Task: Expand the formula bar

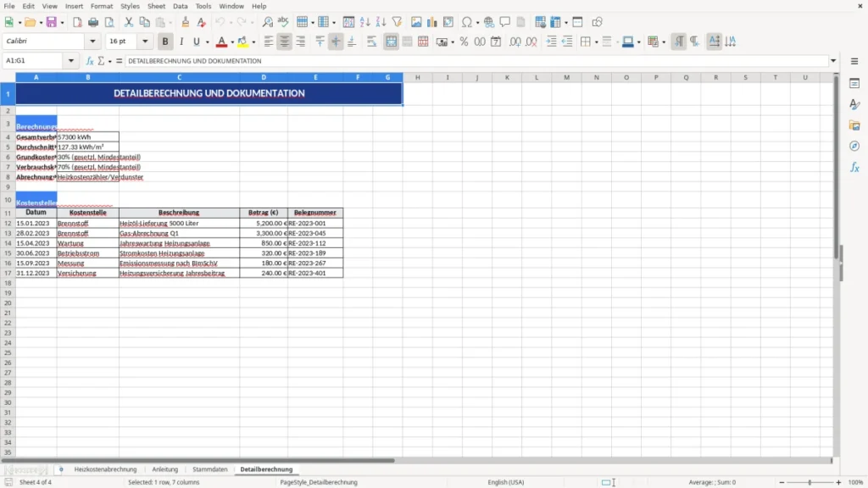Action: [833, 61]
